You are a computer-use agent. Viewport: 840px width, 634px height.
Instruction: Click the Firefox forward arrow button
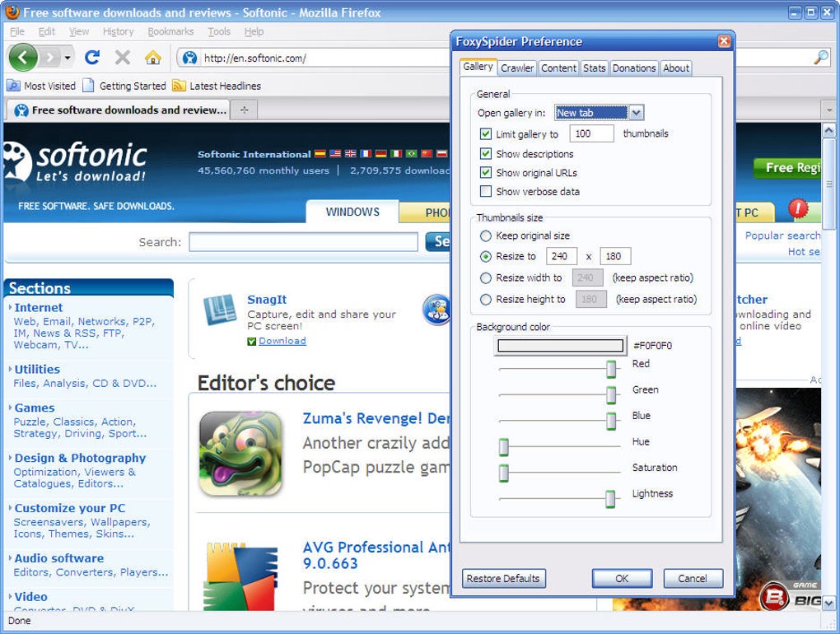[49, 58]
